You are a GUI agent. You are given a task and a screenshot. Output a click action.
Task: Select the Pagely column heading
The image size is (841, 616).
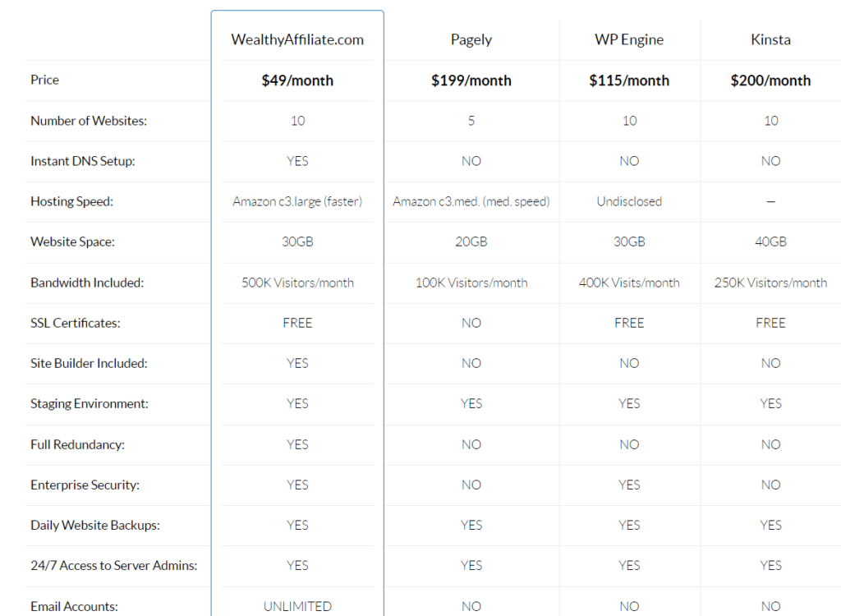tap(471, 39)
